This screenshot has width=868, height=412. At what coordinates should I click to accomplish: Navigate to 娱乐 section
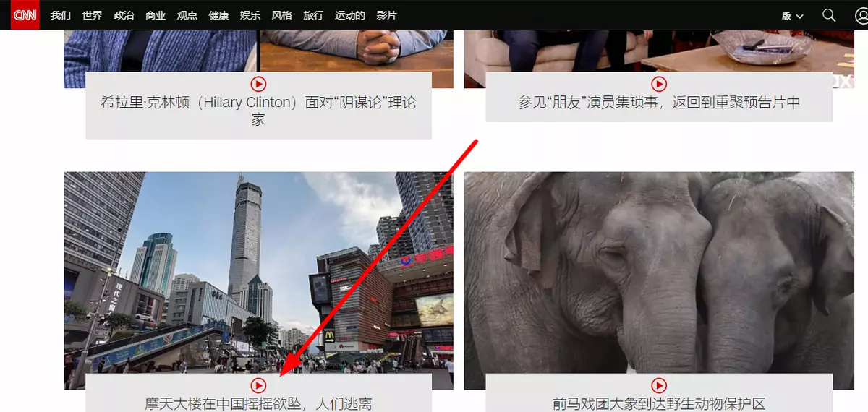pos(250,15)
